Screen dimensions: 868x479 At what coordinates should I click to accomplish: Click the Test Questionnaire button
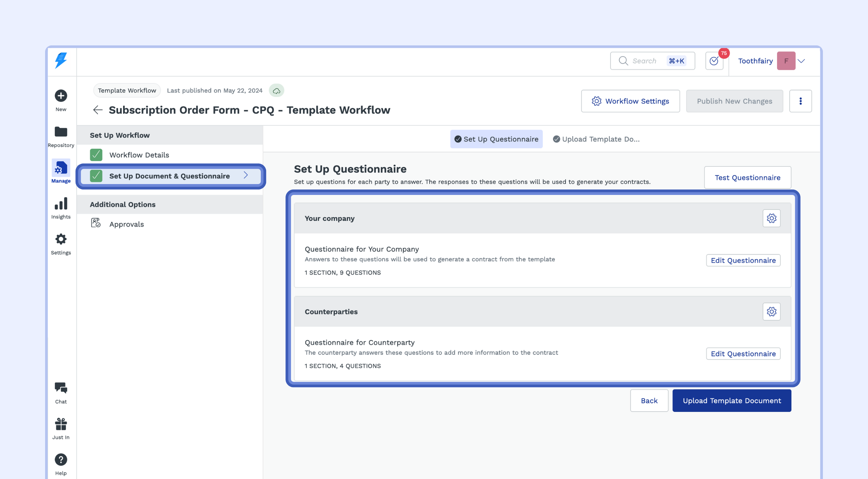748,177
